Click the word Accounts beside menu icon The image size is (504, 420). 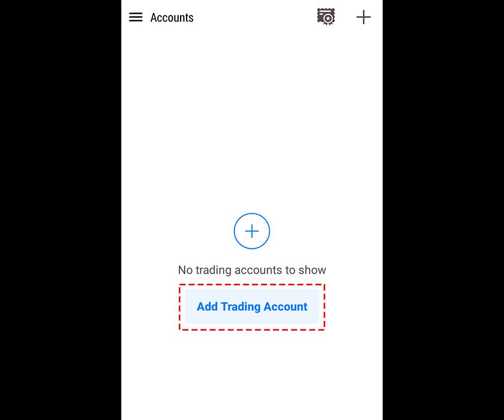click(x=172, y=17)
